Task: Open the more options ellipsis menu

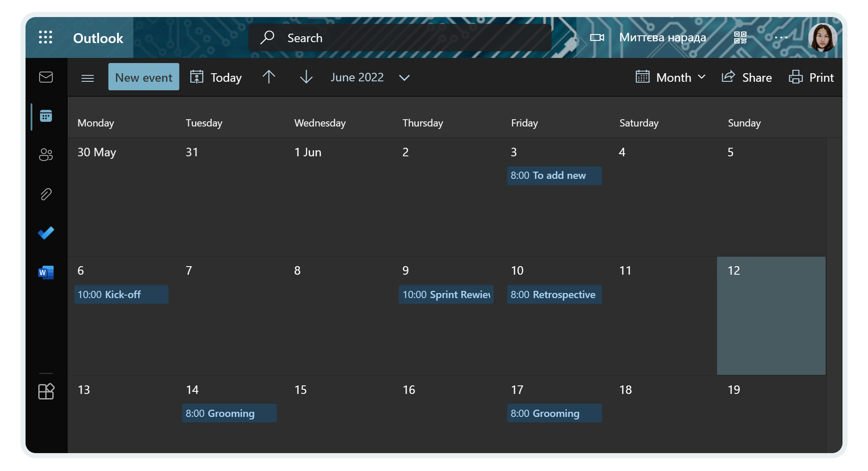Action: click(x=781, y=37)
